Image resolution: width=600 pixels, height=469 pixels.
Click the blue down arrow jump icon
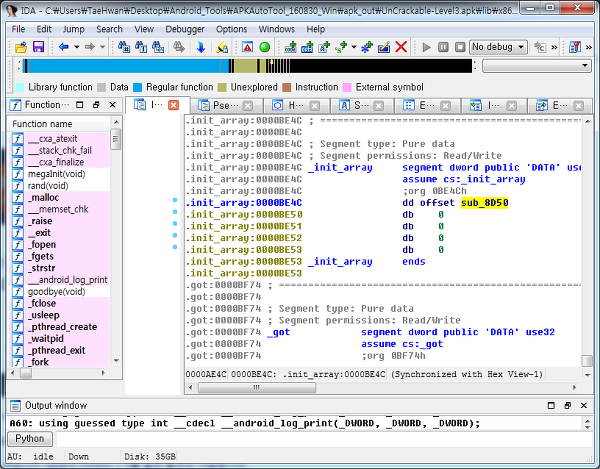(x=201, y=47)
